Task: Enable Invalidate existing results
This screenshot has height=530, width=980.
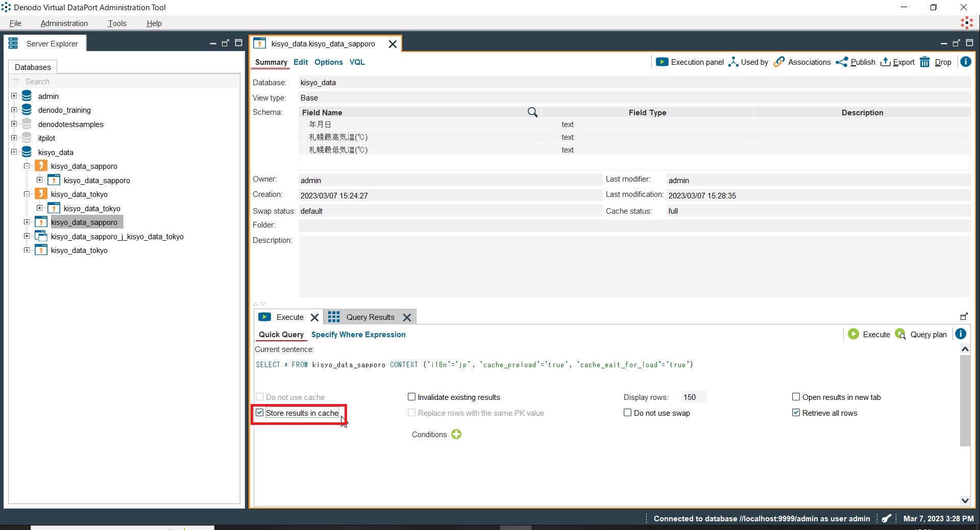Action: pos(412,397)
